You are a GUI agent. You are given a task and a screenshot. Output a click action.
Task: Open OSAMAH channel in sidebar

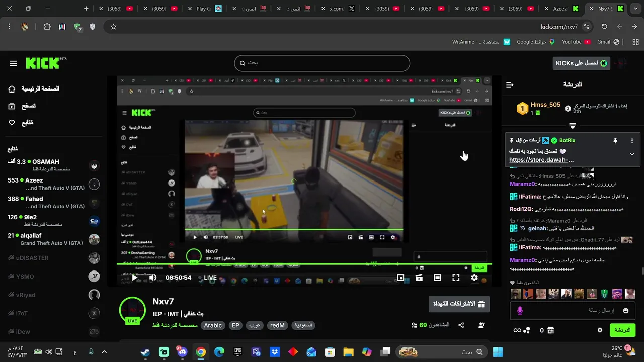click(53, 165)
